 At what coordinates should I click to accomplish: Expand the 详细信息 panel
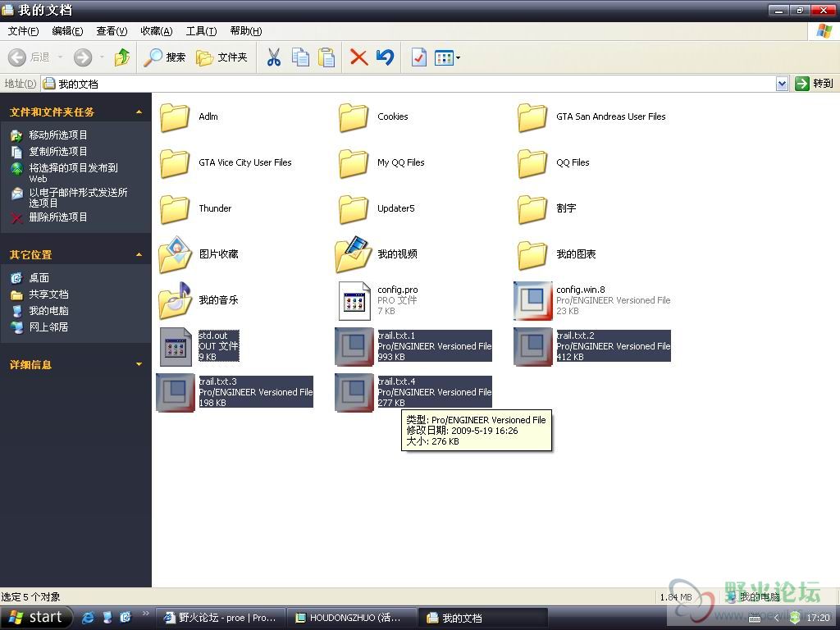pos(139,364)
